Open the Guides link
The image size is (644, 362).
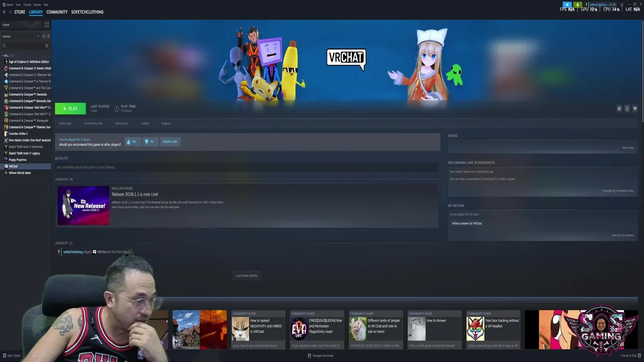click(145, 123)
